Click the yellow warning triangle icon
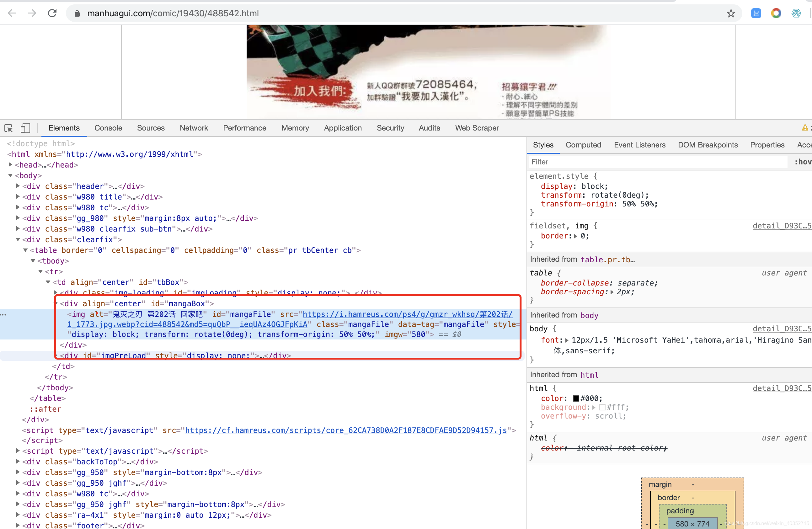Viewport: 812px width, 529px height. point(804,128)
